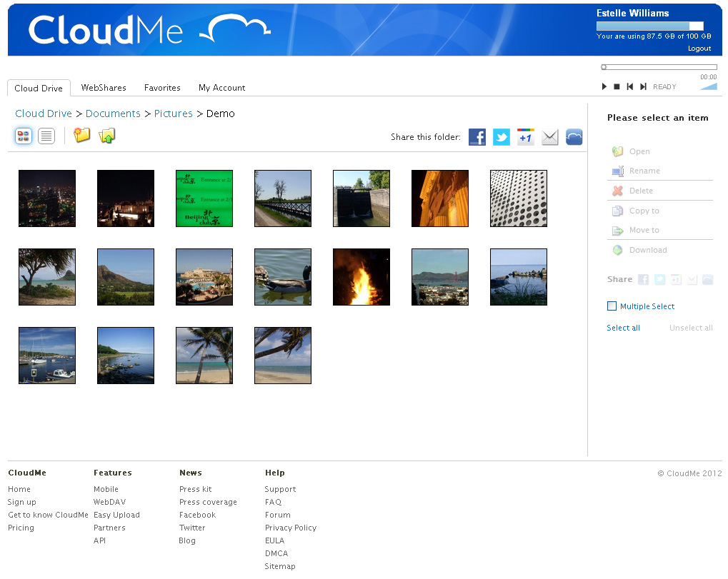
Task: Share this folder on Facebook
Action: coord(477,136)
